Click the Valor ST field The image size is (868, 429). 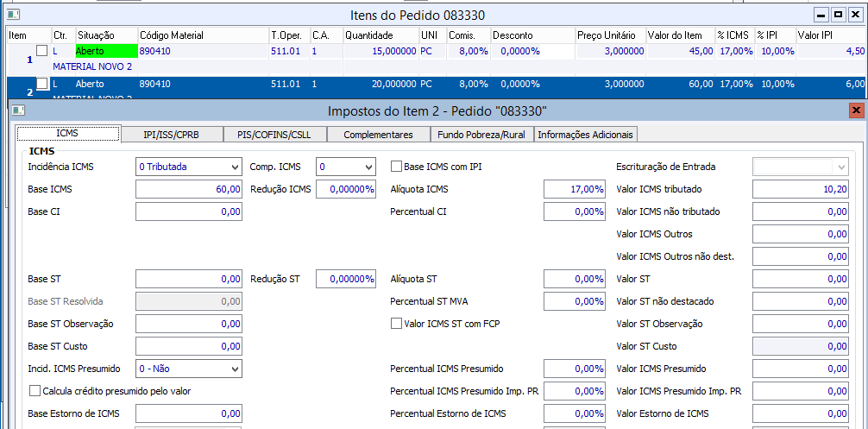[801, 279]
